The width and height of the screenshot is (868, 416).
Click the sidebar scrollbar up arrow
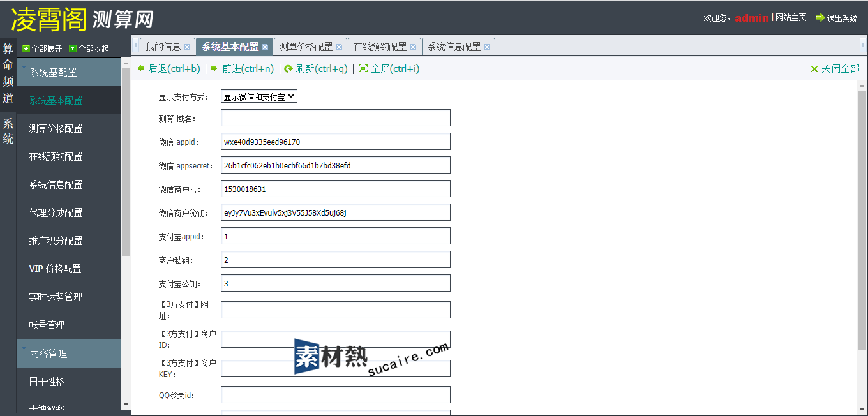coord(126,63)
